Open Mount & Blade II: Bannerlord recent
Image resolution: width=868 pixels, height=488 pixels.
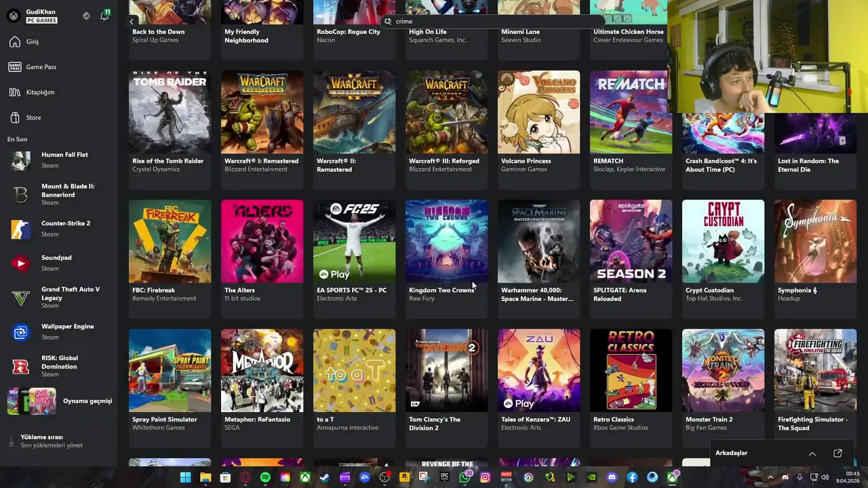click(x=58, y=195)
